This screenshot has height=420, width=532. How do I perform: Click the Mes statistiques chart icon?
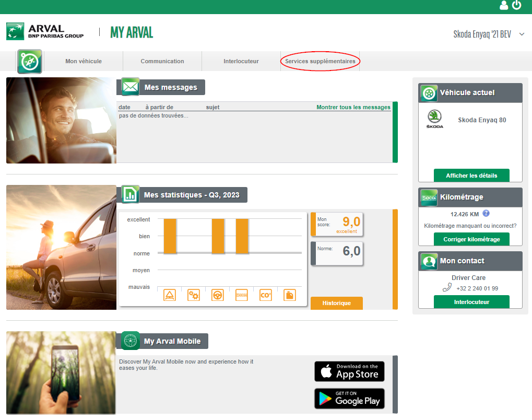click(129, 194)
